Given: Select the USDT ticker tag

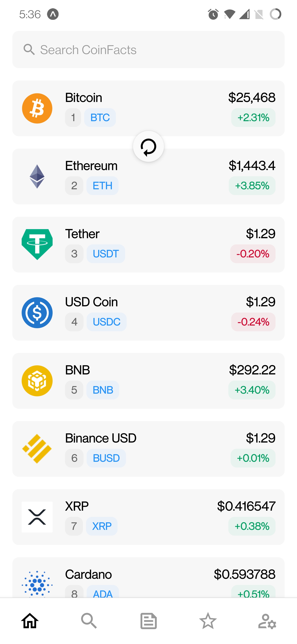Looking at the screenshot, I should click(106, 254).
